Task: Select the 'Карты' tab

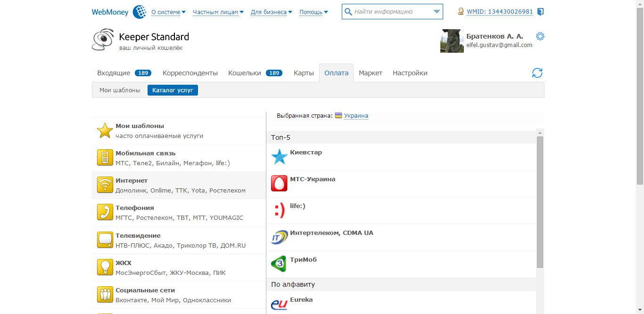Action: pyautogui.click(x=304, y=73)
